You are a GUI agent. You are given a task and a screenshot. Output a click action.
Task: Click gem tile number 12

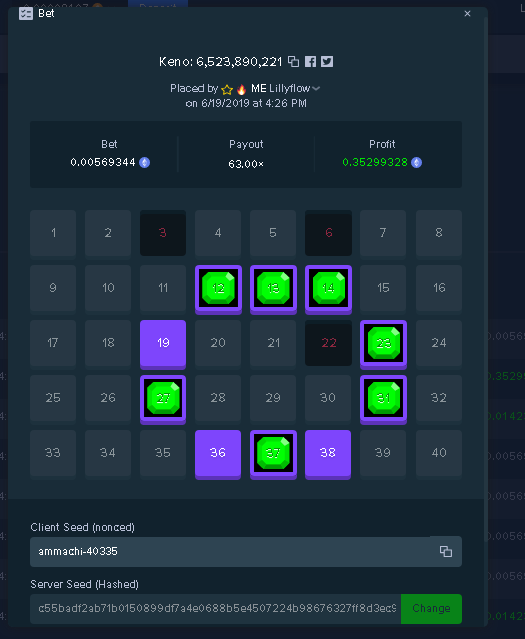point(218,289)
